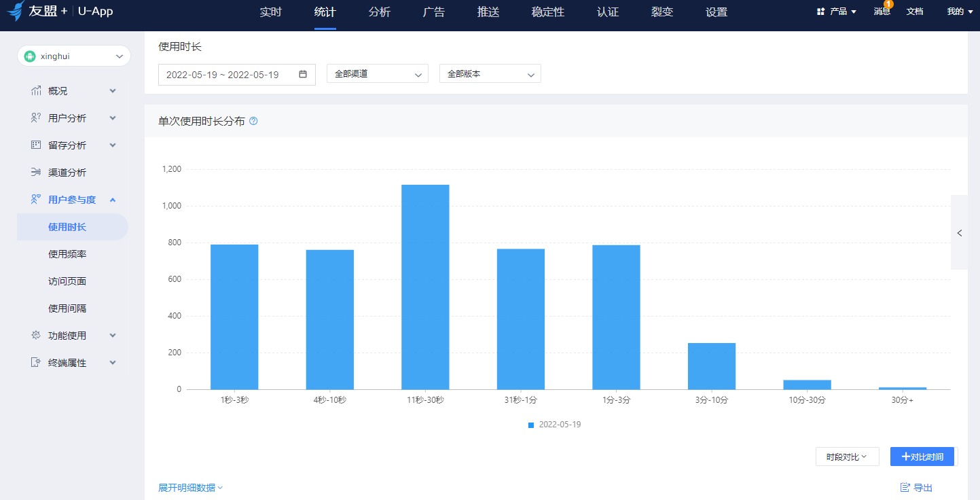Open the 全部版本 version dropdown
Screen dimensions: 980x500
490,73
